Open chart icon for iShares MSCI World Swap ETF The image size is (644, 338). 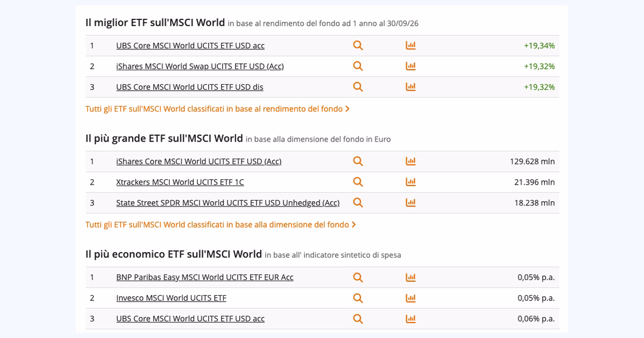(x=411, y=66)
